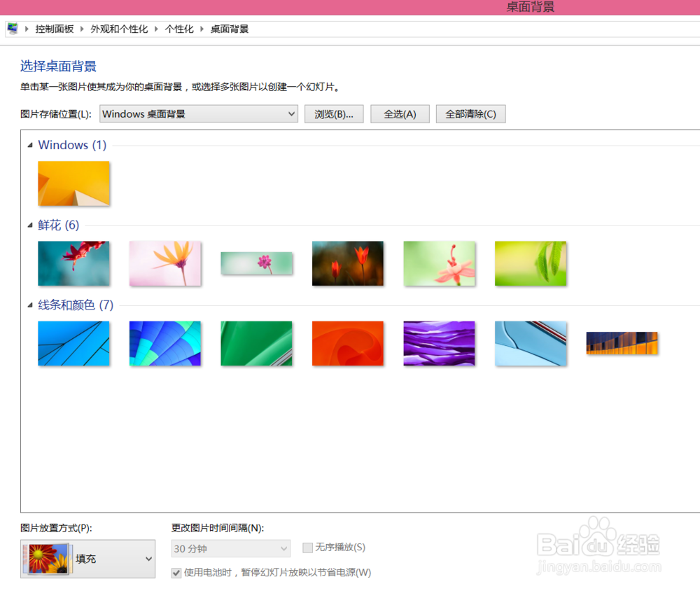
Task: Select the blue and cyan balloon wallpaper
Action: (165, 344)
